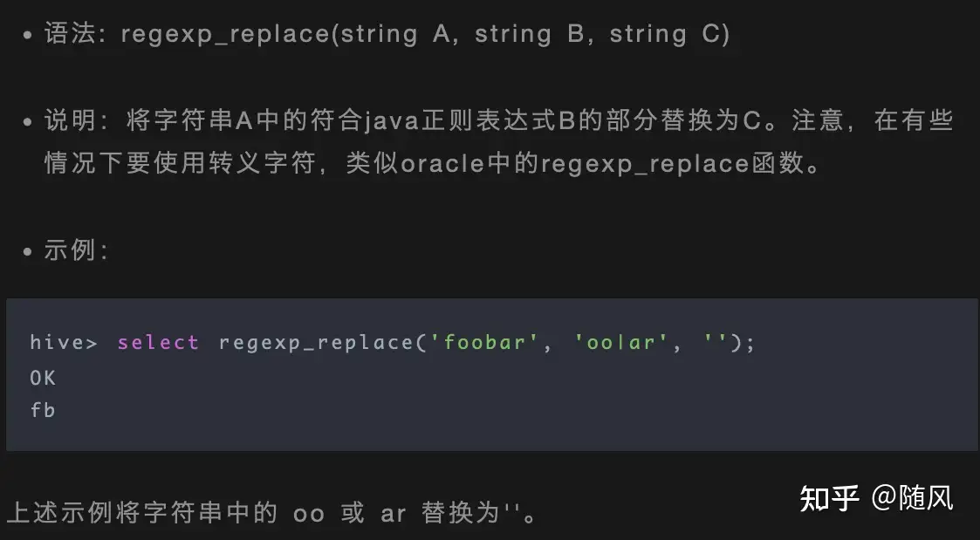Click the bullet before 示例
Screen dimensions: 980x540
[x=28, y=253]
